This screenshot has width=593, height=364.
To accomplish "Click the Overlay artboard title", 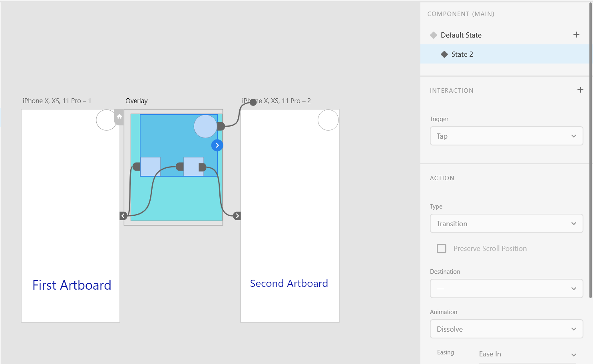I will (x=137, y=100).
